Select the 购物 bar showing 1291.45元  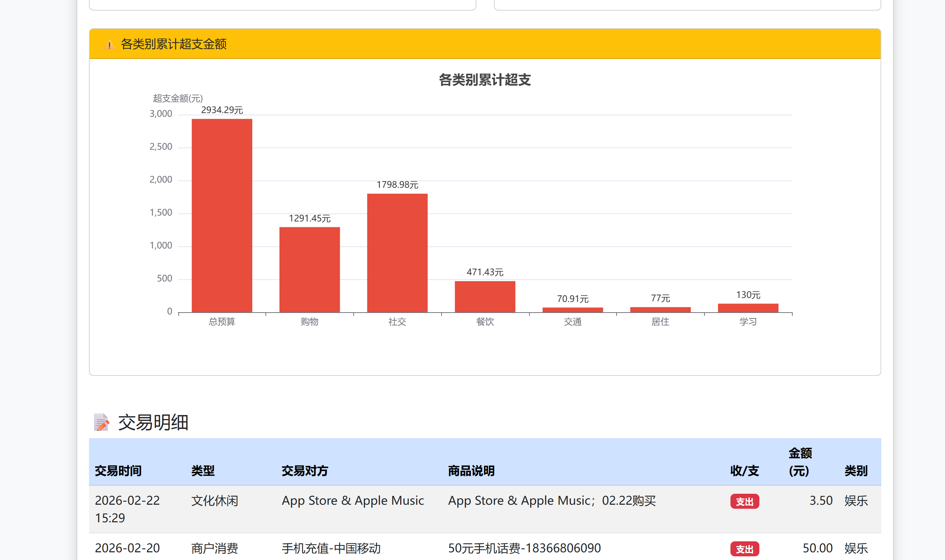point(309,270)
